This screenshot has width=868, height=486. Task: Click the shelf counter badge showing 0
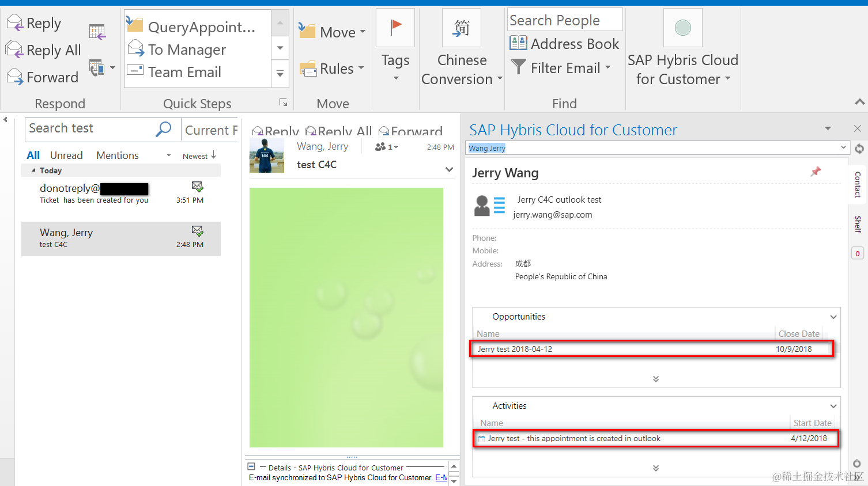pos(858,253)
